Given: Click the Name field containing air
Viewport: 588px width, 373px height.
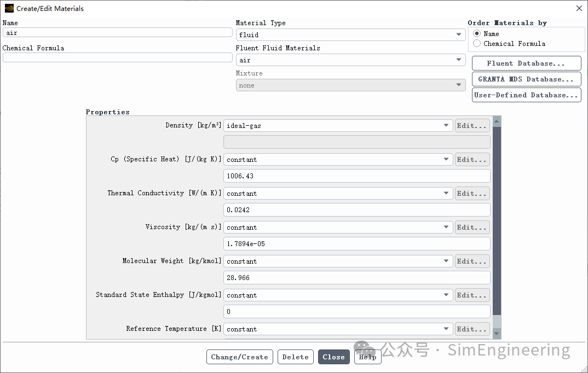Looking at the screenshot, I should click(x=117, y=33).
